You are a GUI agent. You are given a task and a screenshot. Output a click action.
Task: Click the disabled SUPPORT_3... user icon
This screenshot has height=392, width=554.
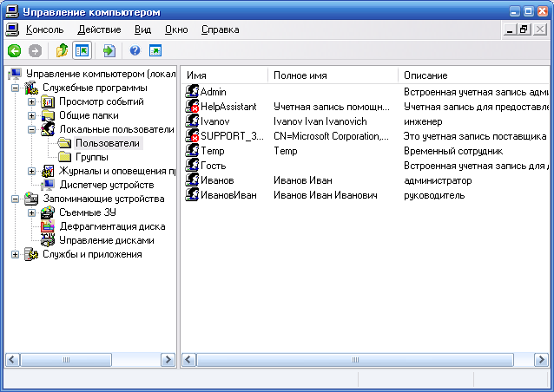(x=192, y=136)
